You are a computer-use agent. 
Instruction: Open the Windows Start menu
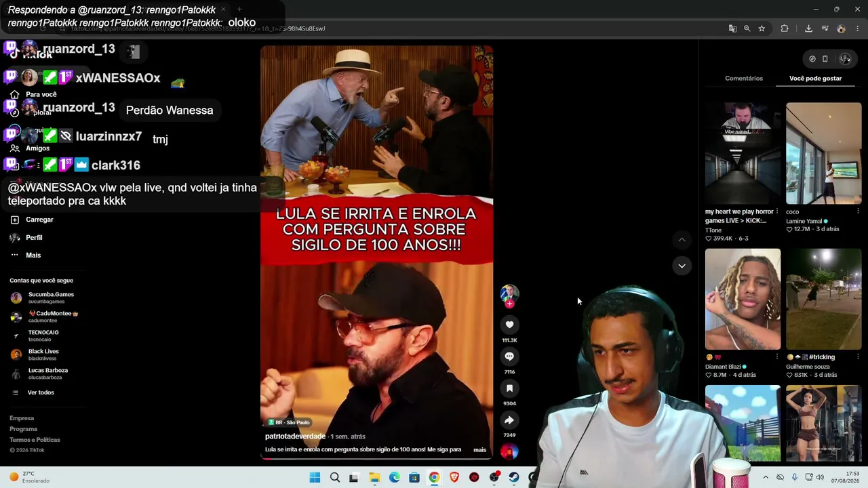[315, 478]
